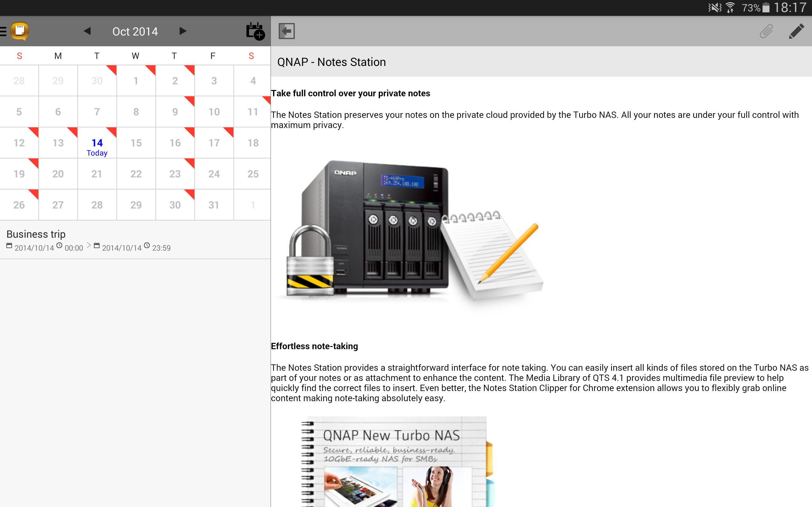Tap the back arrow to leave the note
The height and width of the screenshot is (507, 812).
pos(286,31)
